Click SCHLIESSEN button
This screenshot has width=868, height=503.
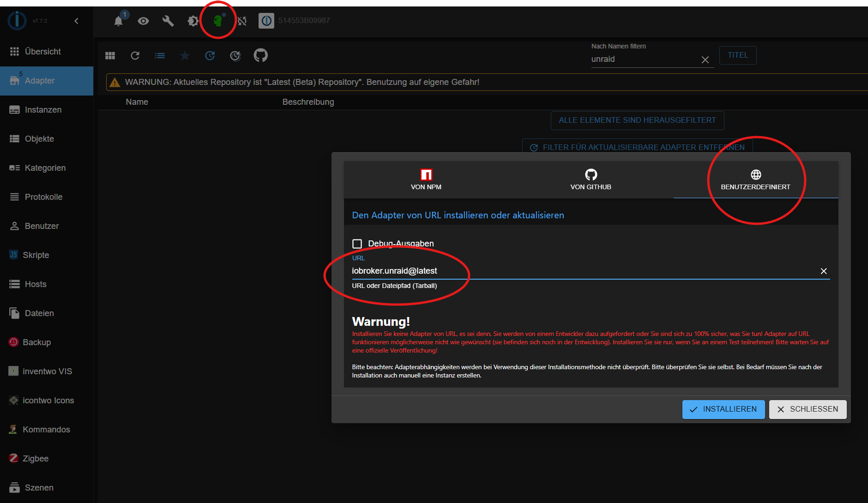(808, 409)
